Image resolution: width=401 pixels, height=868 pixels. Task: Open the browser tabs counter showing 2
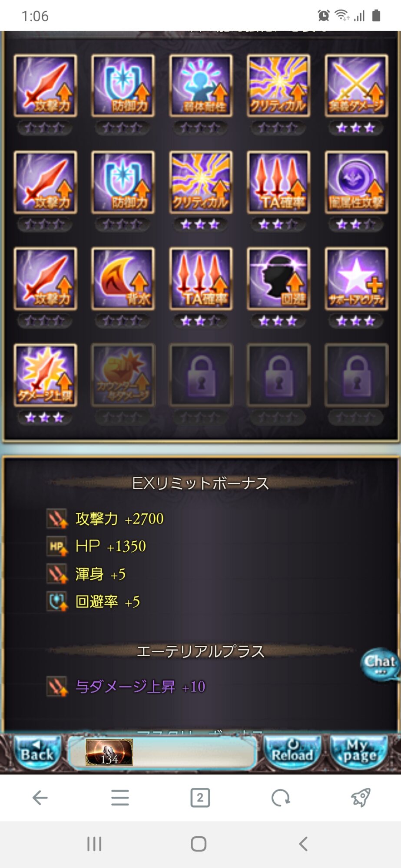pyautogui.click(x=200, y=798)
